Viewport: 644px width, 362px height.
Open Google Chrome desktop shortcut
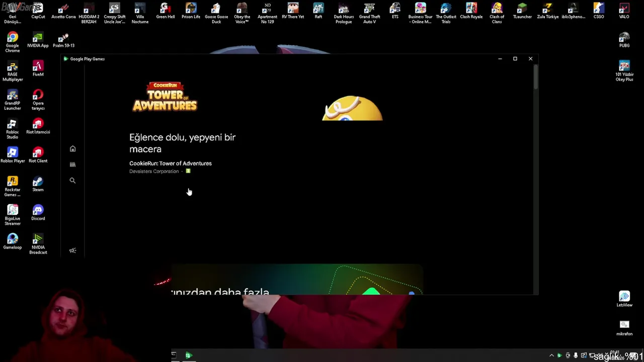(13, 43)
